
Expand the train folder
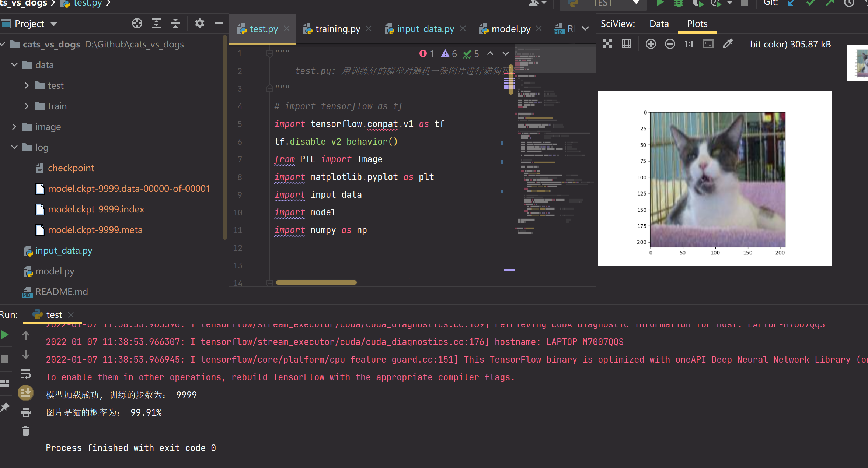tap(27, 106)
